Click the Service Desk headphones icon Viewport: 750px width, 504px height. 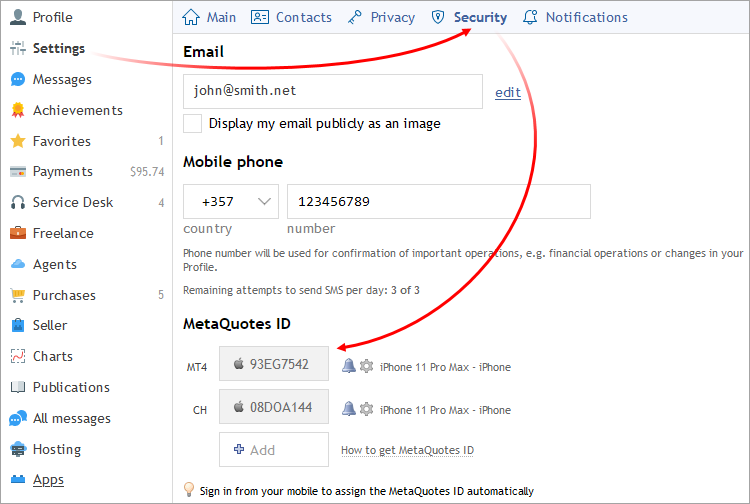pos(18,202)
